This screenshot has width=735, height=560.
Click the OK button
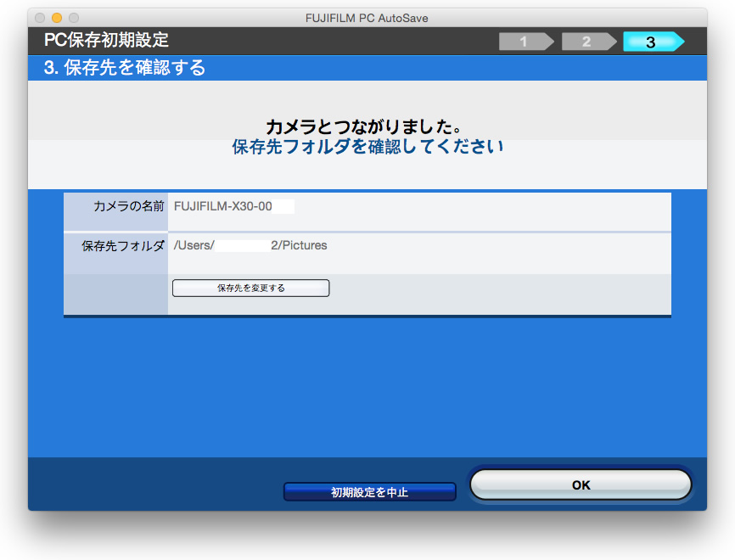[x=581, y=484]
